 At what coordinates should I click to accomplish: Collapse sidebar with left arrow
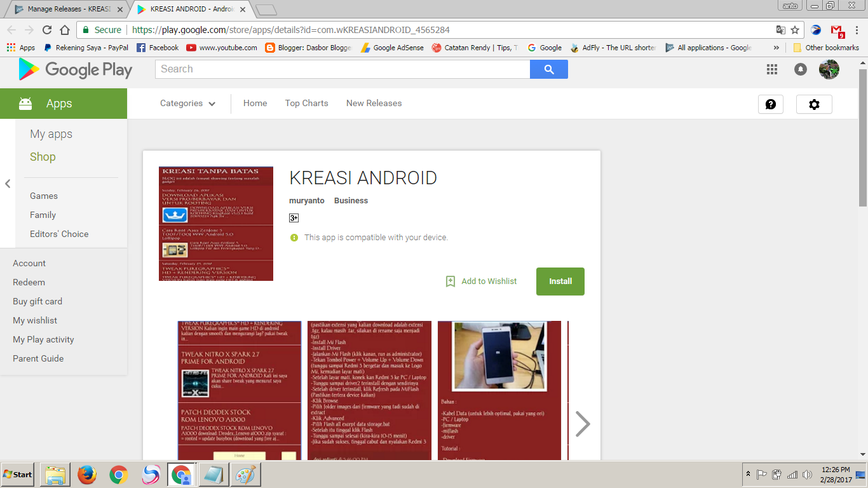[8, 184]
